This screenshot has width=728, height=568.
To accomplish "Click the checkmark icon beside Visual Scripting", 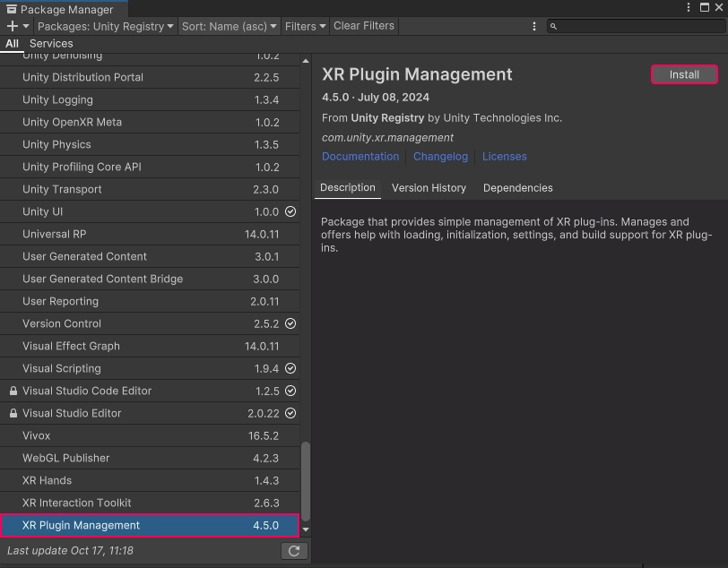I will 289,368.
